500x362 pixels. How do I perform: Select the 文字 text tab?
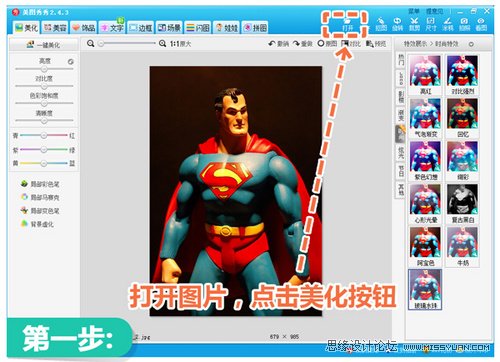(112, 27)
